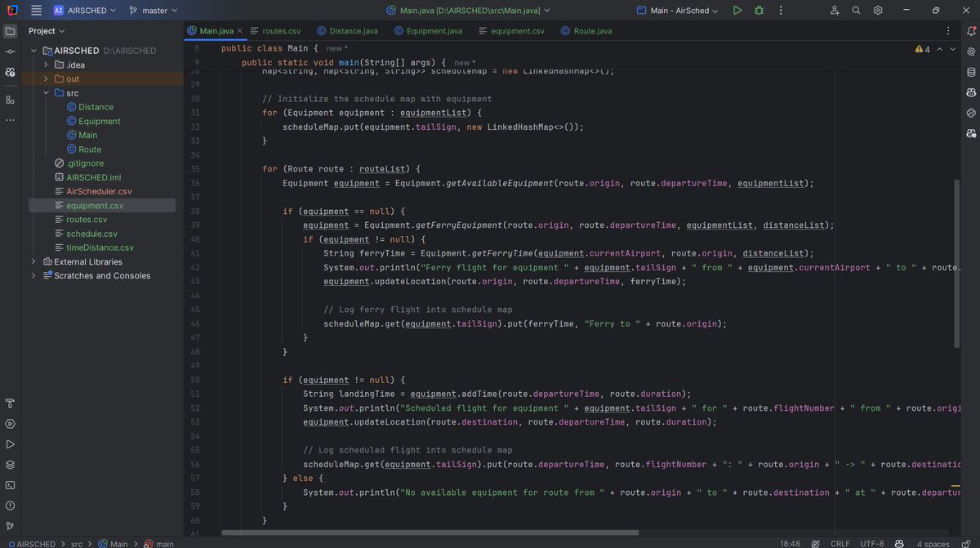Open the Run tool window
Viewport: 980px width, 548px height.
(x=10, y=444)
